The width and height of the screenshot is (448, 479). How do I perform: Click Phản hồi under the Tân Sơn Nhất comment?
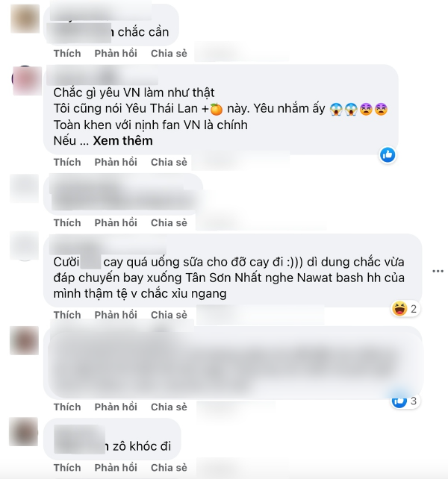click(116, 315)
